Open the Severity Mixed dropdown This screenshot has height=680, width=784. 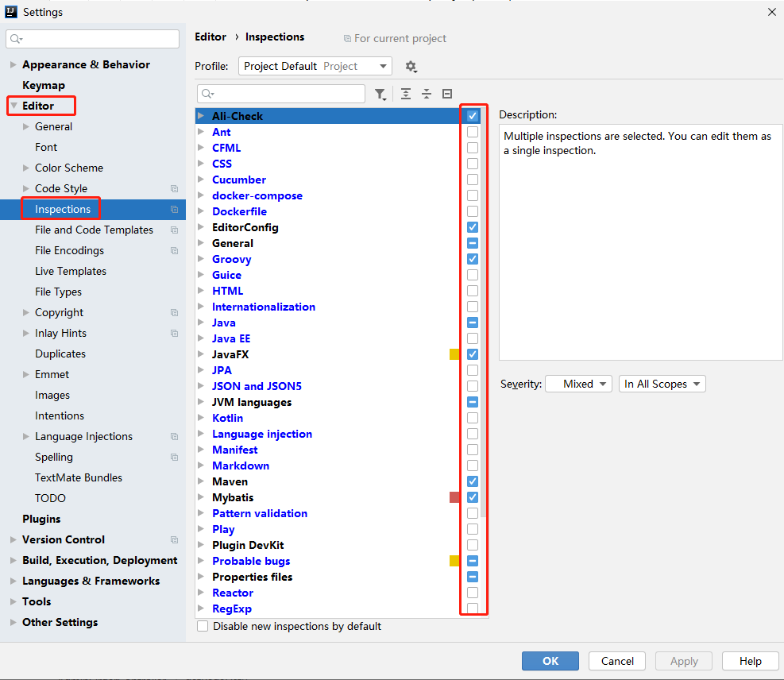(578, 384)
